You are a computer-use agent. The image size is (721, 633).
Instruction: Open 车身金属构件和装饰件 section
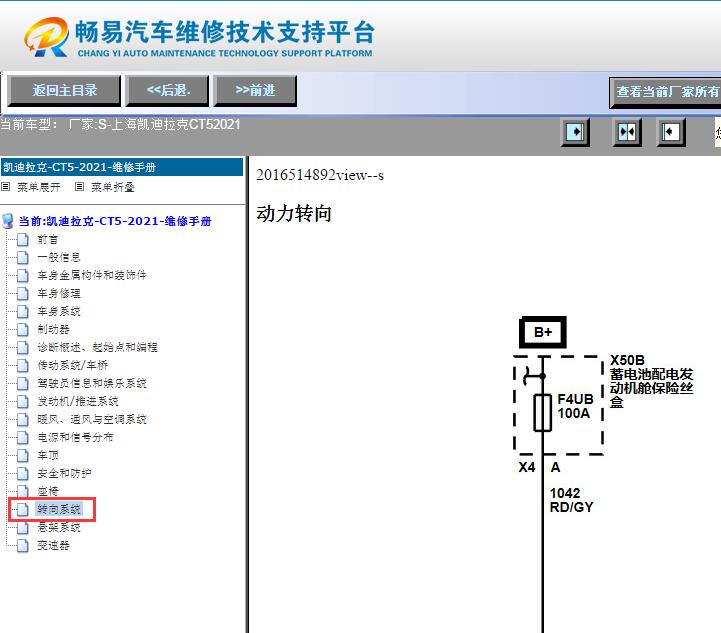[x=92, y=275]
